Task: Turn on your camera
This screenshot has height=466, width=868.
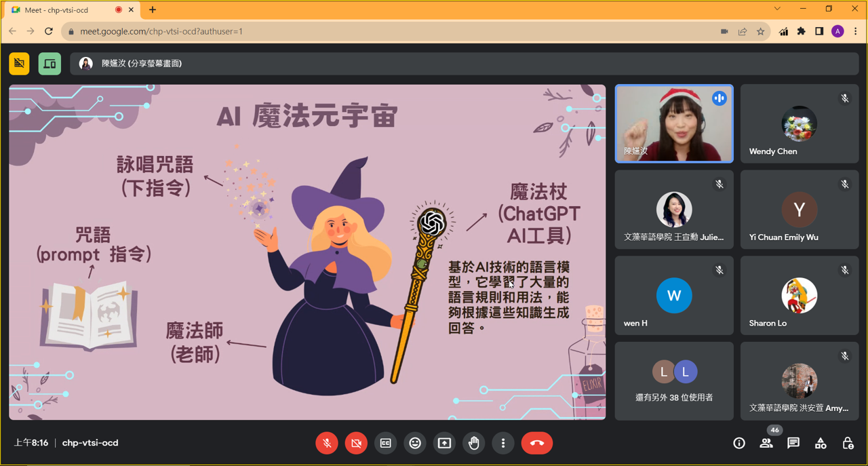Action: coord(355,443)
